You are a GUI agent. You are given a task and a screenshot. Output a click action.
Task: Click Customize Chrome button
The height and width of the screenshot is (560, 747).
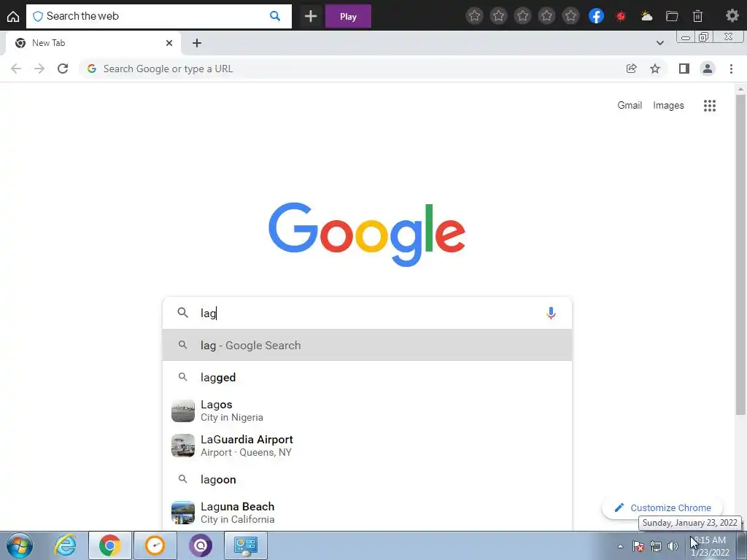click(662, 507)
